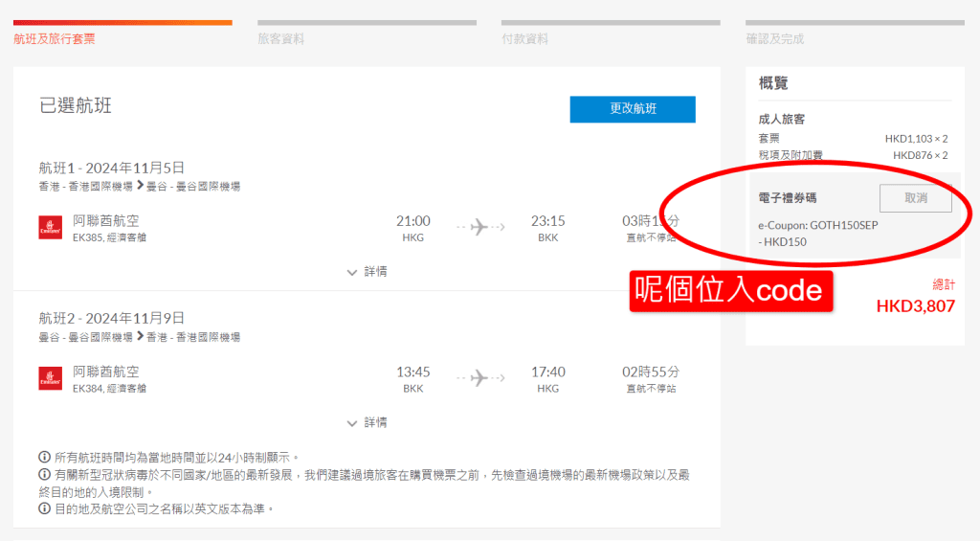Image resolution: width=980 pixels, height=541 pixels.
Task: Open the 付款資料 step
Action: point(524,39)
